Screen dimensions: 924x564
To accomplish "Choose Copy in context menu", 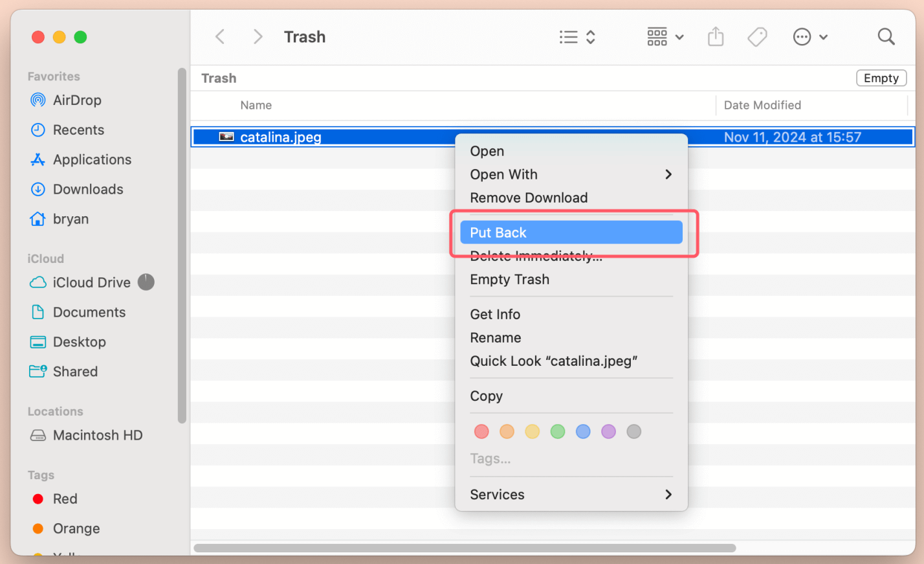I will [571, 396].
